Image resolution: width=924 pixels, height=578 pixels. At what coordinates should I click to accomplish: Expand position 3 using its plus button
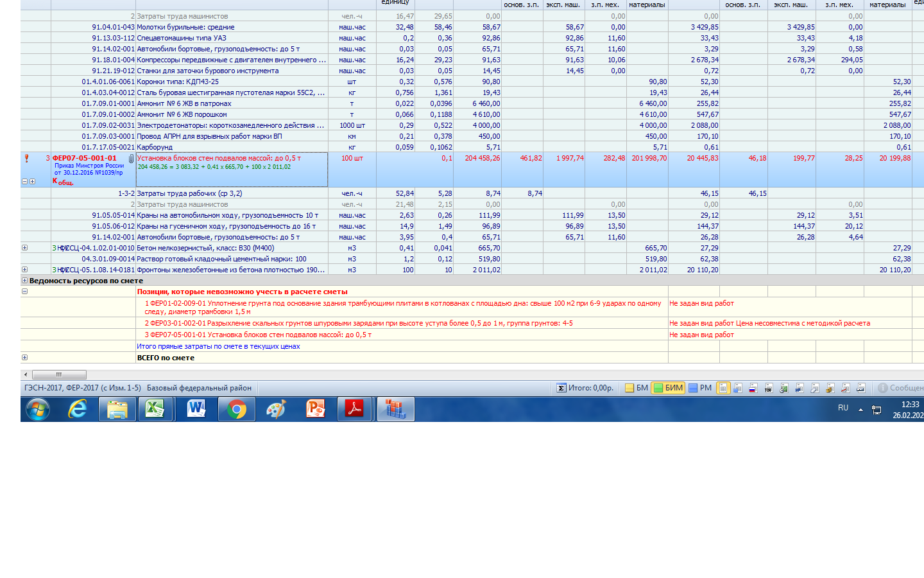pyautogui.click(x=32, y=182)
